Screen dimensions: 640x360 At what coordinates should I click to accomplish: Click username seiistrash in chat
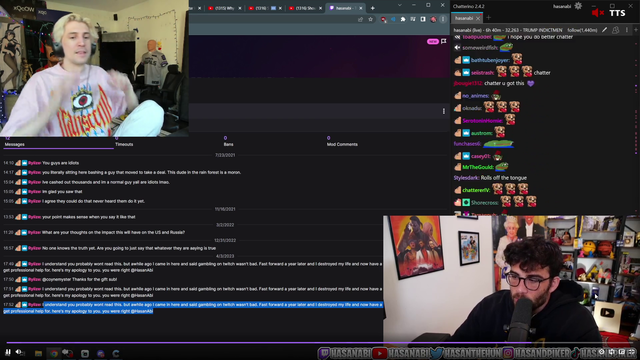coord(482,73)
